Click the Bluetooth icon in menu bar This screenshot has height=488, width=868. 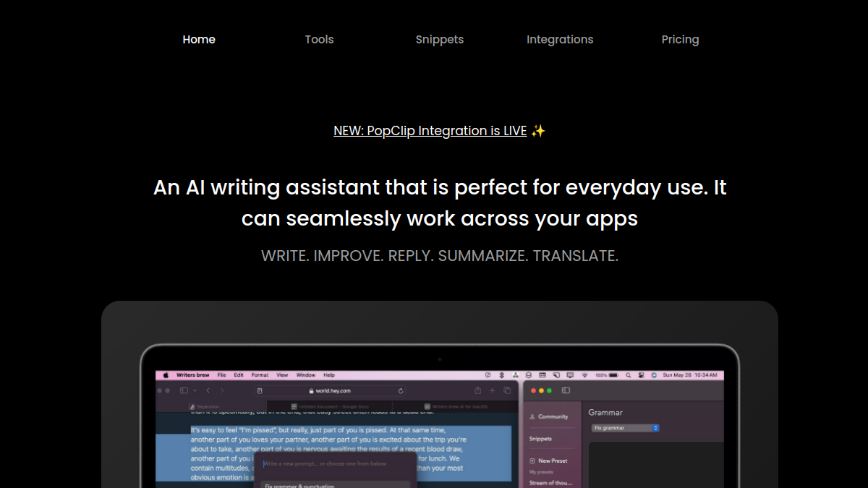point(501,375)
